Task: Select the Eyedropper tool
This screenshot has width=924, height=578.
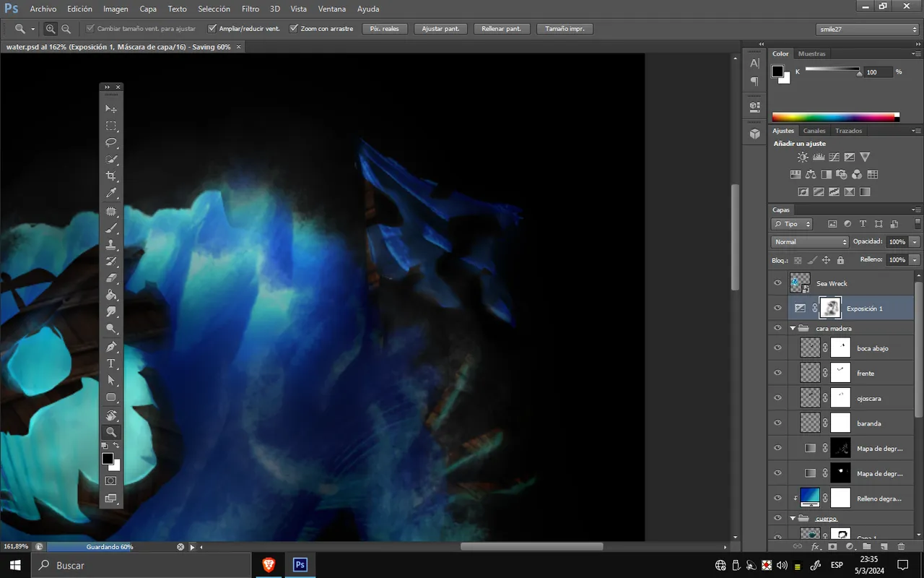Action: 111,193
